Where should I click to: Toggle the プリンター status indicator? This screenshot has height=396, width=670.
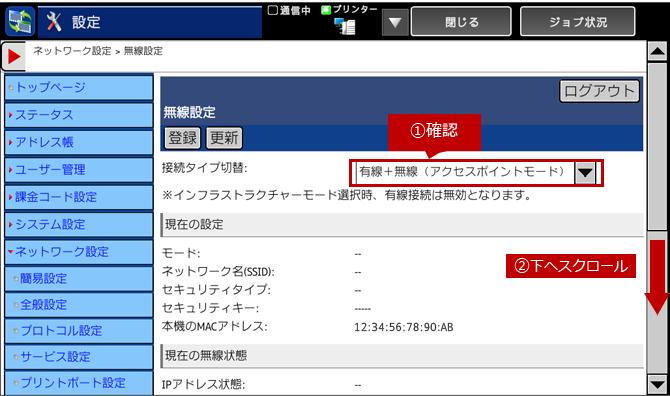pos(326,10)
